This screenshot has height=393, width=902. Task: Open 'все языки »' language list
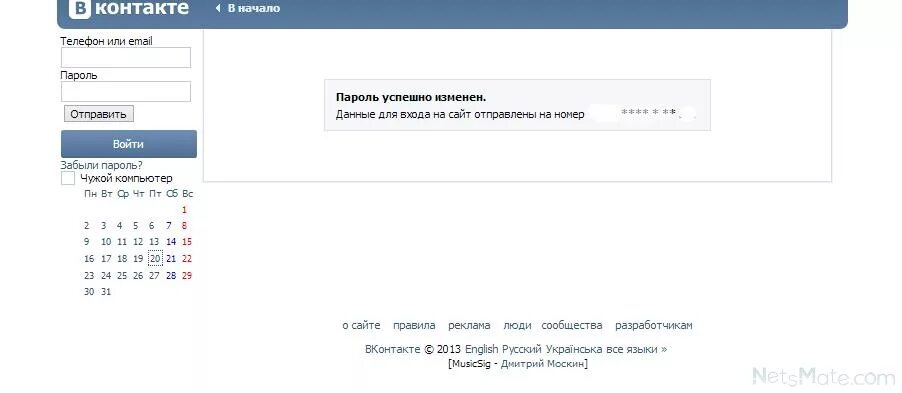coord(637,349)
